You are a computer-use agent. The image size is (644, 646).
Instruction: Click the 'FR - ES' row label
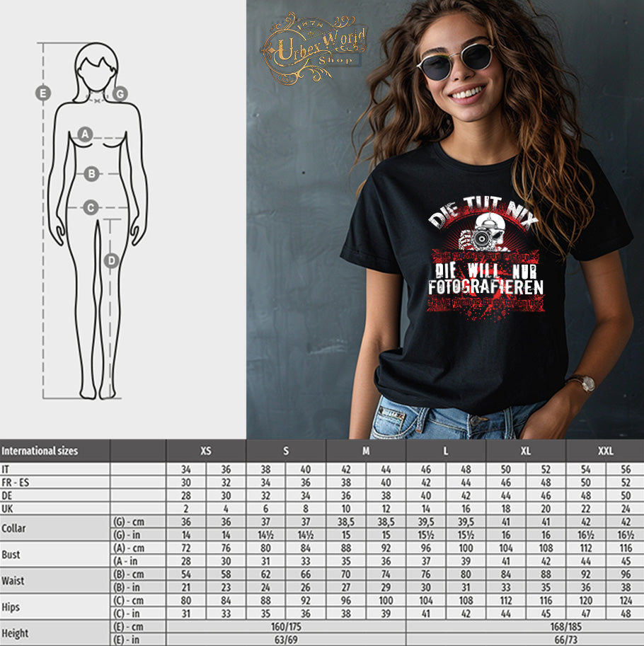pos(16,483)
